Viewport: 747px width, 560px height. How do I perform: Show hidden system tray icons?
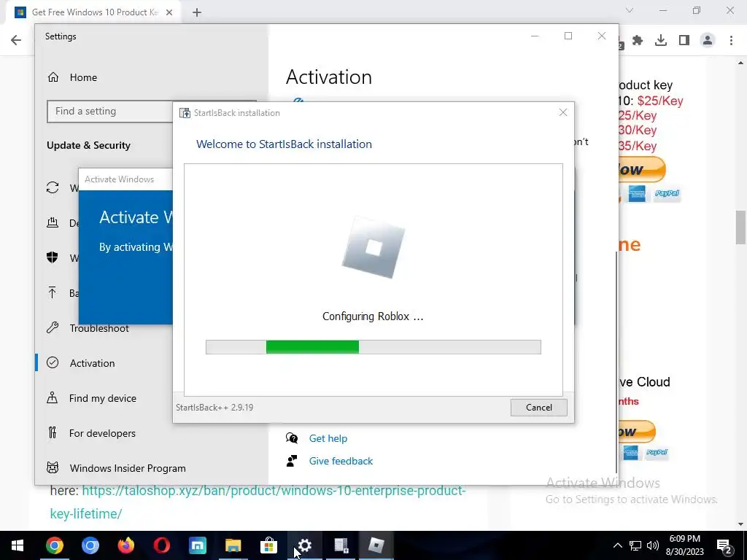[617, 545]
